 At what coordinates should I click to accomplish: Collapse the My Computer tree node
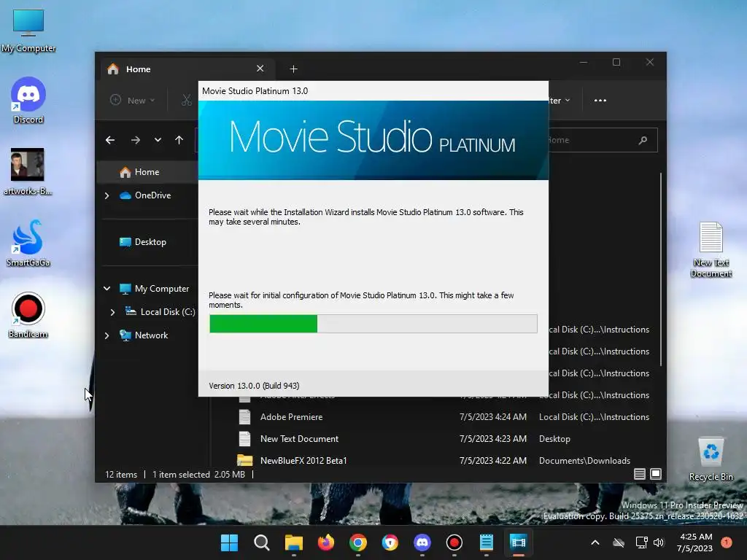click(107, 289)
